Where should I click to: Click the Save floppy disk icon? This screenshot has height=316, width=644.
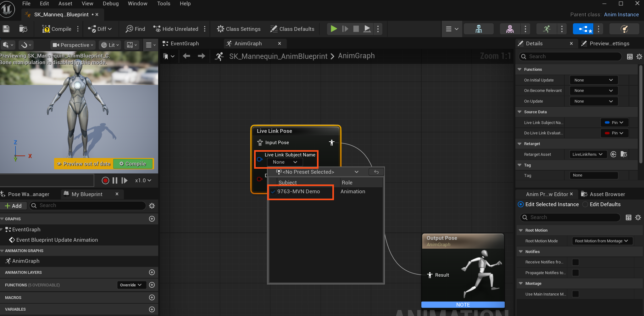tap(6, 29)
